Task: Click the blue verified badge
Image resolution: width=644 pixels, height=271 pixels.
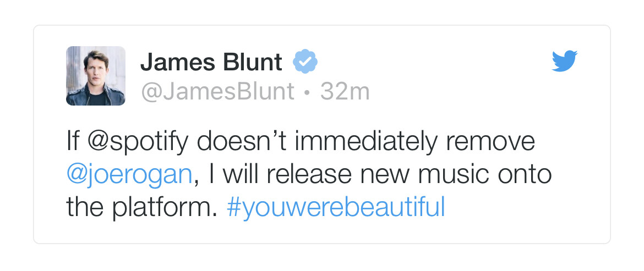Action: pyautogui.click(x=305, y=62)
